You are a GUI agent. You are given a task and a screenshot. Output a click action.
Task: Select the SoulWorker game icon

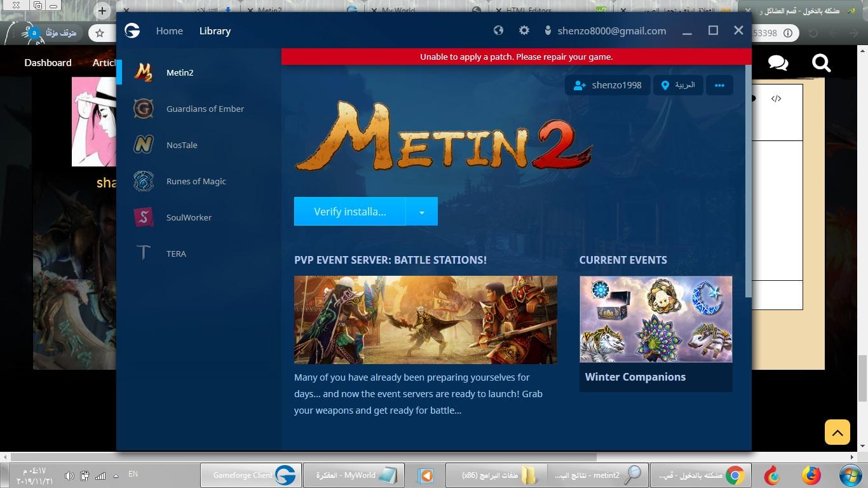[144, 217]
